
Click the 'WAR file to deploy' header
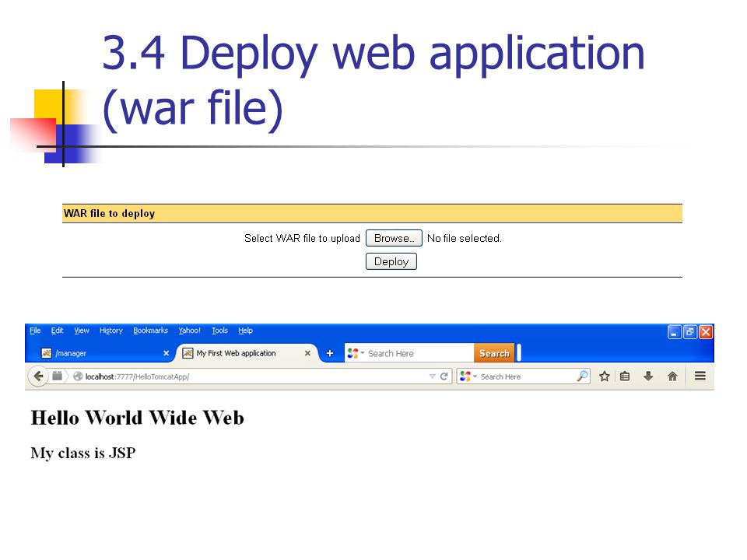click(x=109, y=213)
